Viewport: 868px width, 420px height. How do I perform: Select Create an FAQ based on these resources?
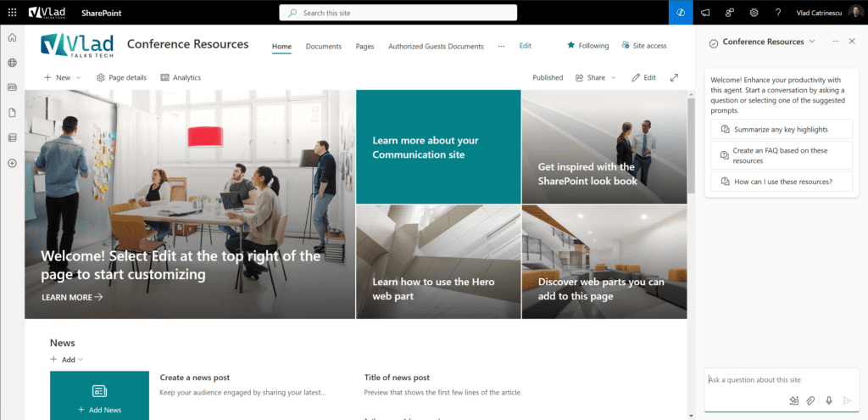[782, 155]
